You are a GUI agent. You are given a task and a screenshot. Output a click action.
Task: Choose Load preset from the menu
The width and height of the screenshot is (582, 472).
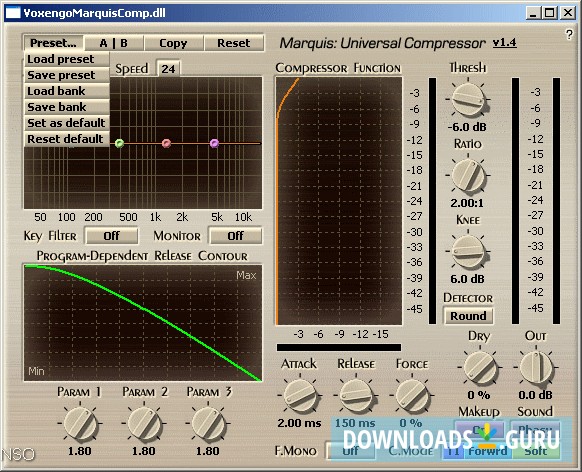[x=67, y=59]
